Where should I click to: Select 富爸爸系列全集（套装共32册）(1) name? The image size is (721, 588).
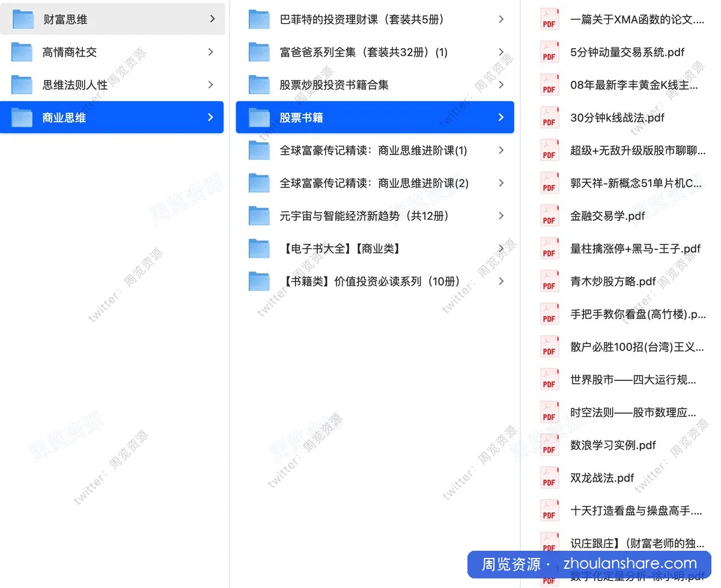pyautogui.click(x=364, y=52)
